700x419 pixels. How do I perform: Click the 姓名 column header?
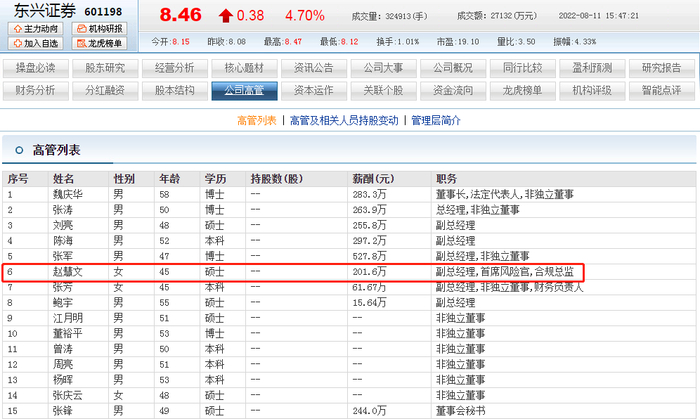pos(64,179)
